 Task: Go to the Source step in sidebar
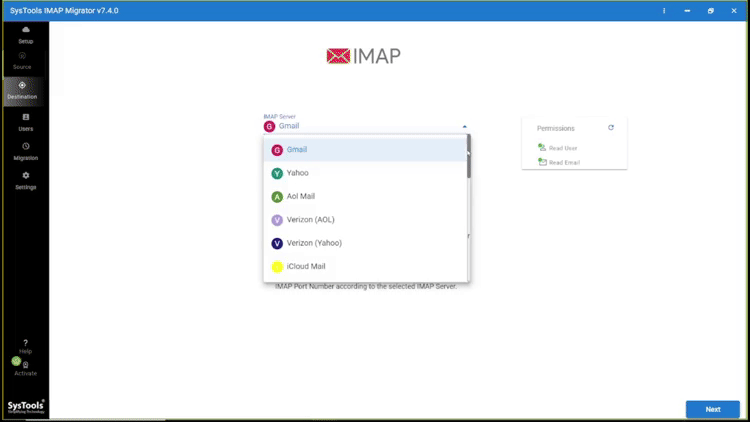(22, 61)
